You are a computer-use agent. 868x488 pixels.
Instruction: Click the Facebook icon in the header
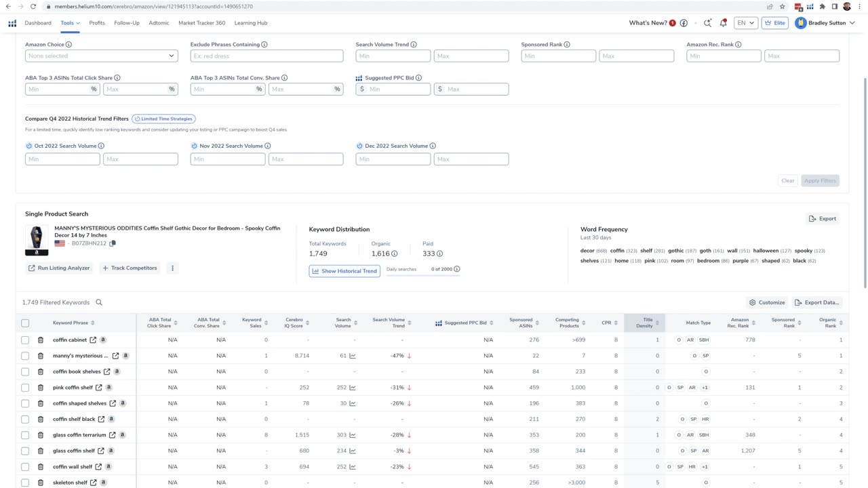[684, 23]
